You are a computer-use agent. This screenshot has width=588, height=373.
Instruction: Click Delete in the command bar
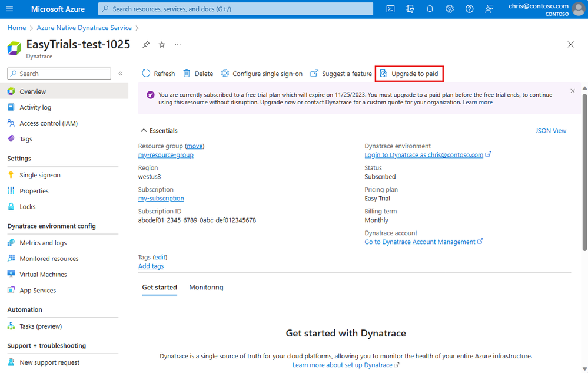click(198, 74)
